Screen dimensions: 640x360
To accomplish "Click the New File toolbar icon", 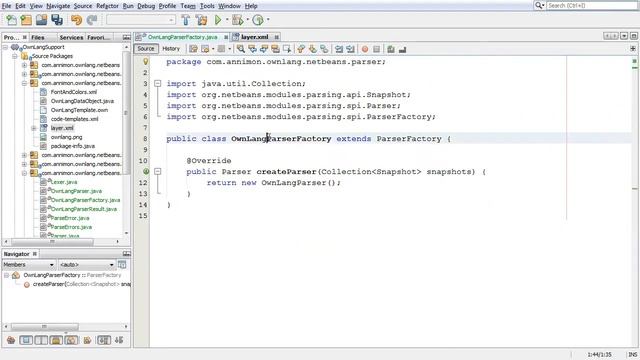I will coord(11,20).
